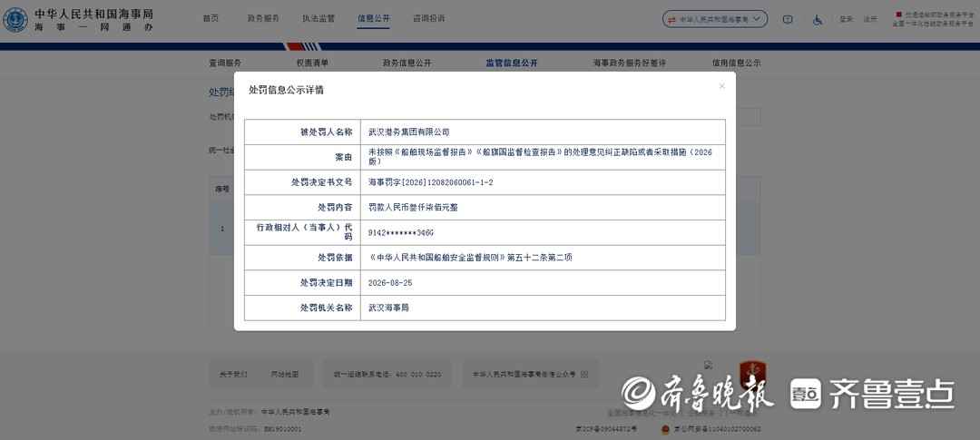Enable accessibility mode via wheelchair icon
Screen dimensions: 980x440
pyautogui.click(x=818, y=19)
